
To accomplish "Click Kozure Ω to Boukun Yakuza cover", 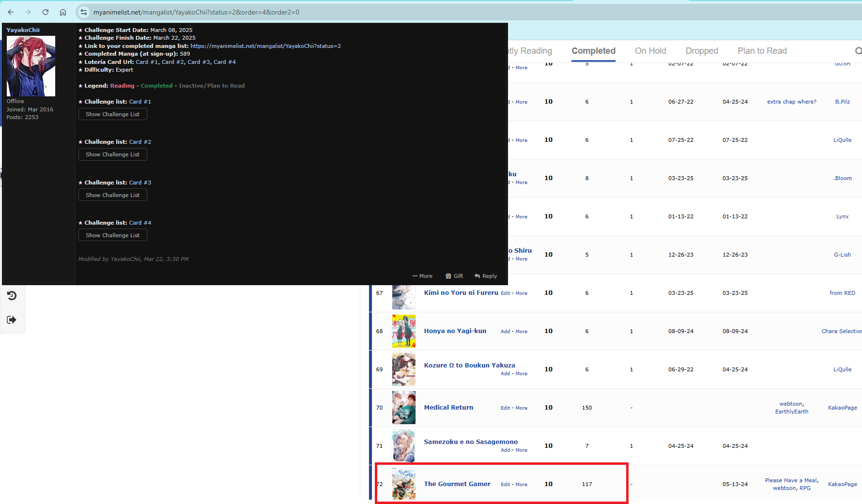I will click(404, 369).
